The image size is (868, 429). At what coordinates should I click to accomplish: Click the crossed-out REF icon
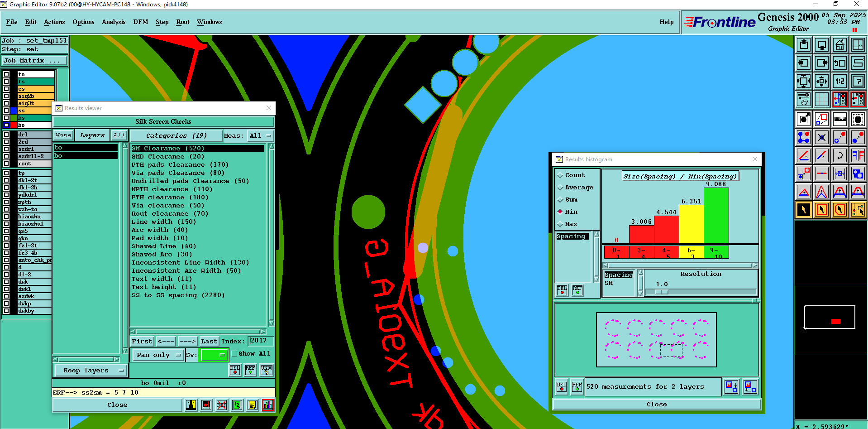(222, 405)
